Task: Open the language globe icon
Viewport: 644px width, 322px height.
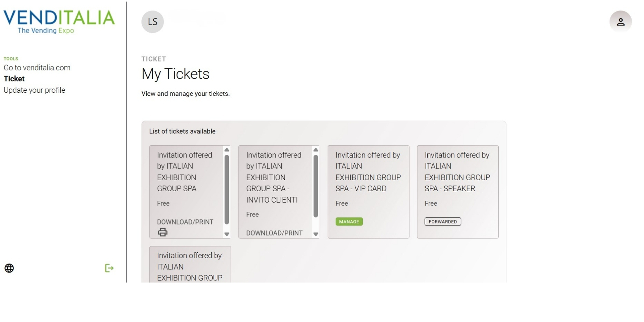Action: pos(9,268)
